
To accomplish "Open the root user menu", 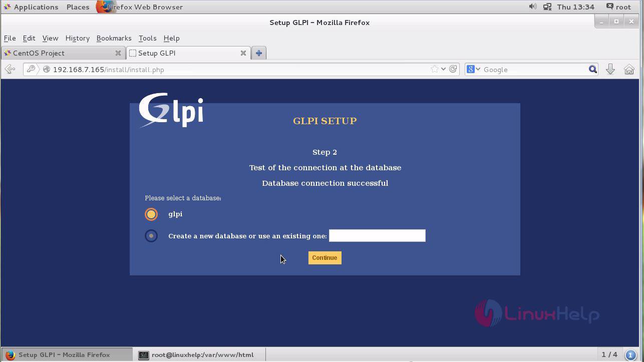I will pyautogui.click(x=618, y=7).
